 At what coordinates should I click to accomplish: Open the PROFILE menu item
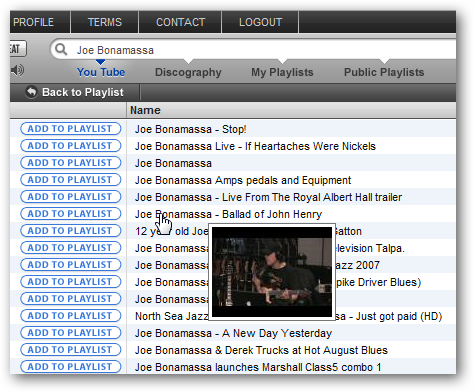click(x=33, y=22)
